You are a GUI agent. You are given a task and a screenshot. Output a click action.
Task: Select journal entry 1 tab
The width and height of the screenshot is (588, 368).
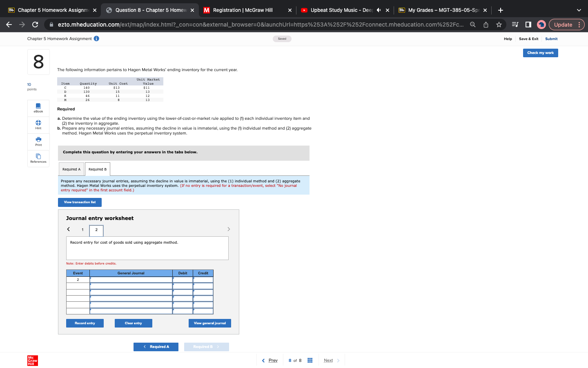point(82,230)
